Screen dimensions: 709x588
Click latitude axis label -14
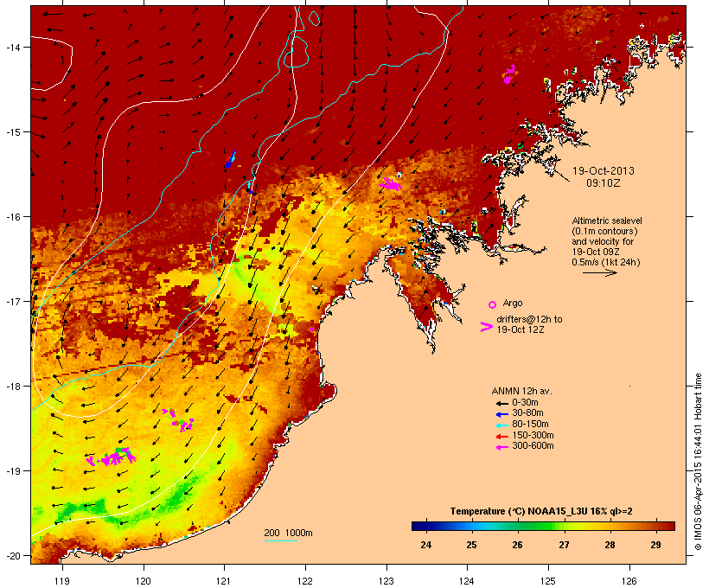coord(12,48)
